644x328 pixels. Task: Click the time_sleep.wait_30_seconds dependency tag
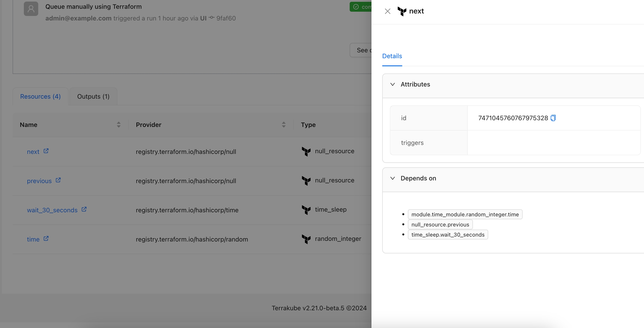coord(448,235)
